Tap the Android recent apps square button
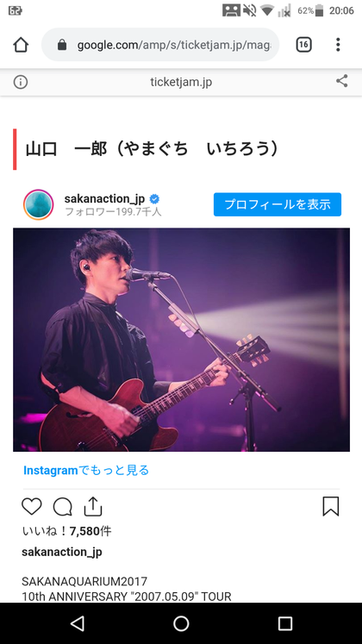 [284, 623]
